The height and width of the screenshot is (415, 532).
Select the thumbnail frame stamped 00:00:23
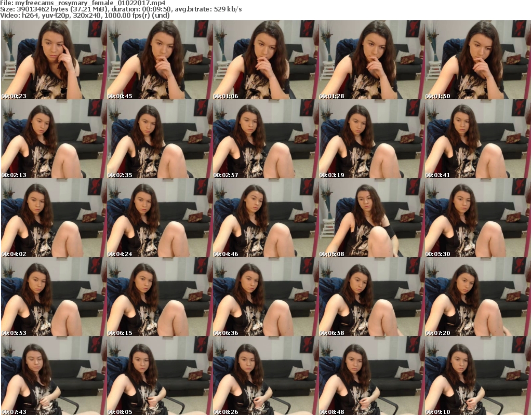pos(54,60)
